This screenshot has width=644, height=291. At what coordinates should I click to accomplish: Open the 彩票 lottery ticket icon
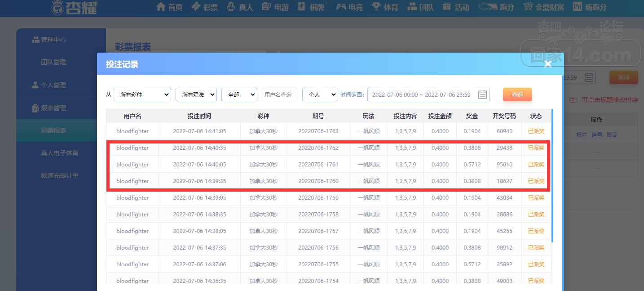coord(196,7)
